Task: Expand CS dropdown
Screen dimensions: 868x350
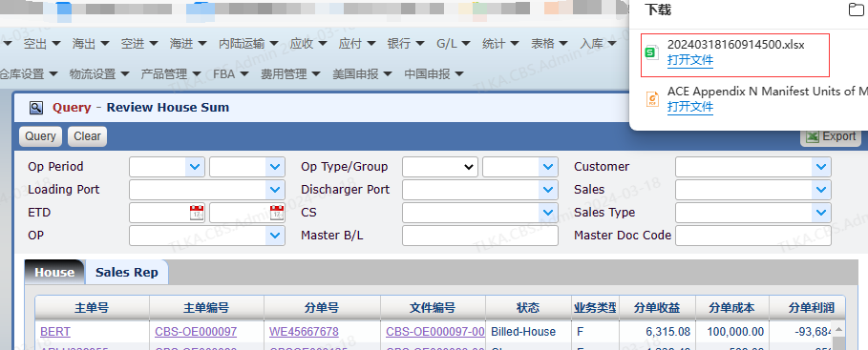Action: [x=548, y=213]
